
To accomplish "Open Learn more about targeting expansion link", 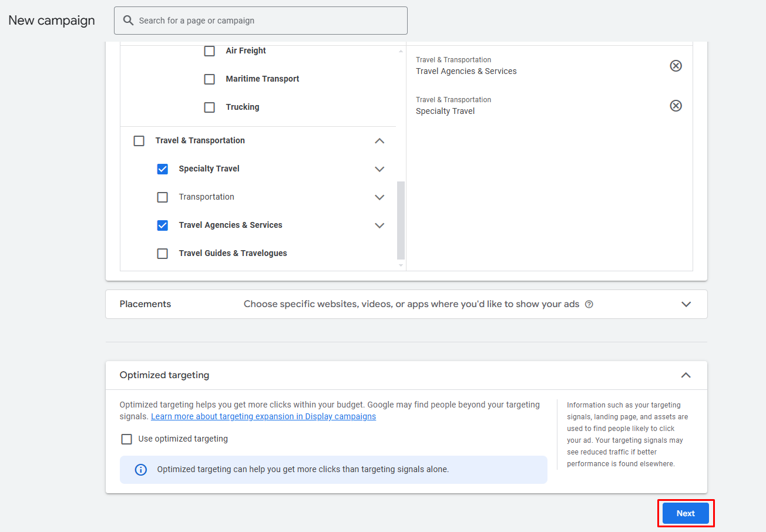I will (x=263, y=416).
